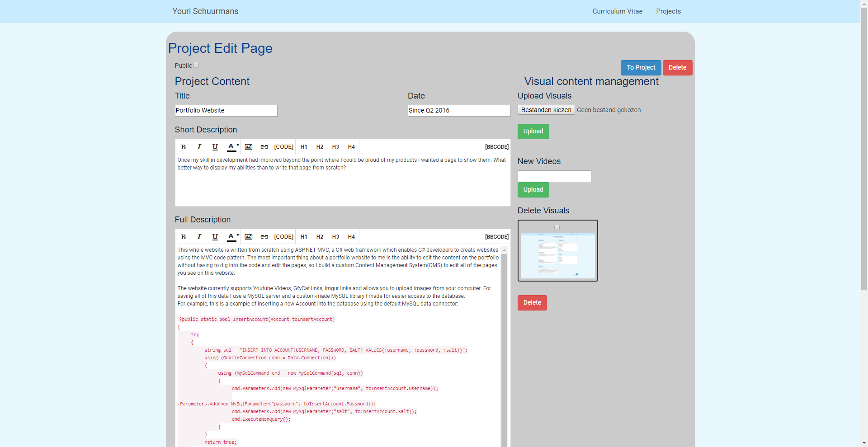Click Underline in Short Description toolbar

pos(215,147)
